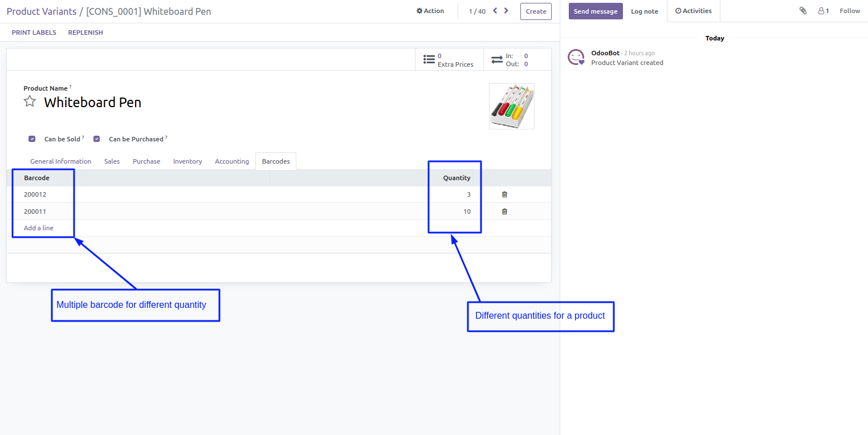Open attachments paperclip icon

pyautogui.click(x=803, y=11)
